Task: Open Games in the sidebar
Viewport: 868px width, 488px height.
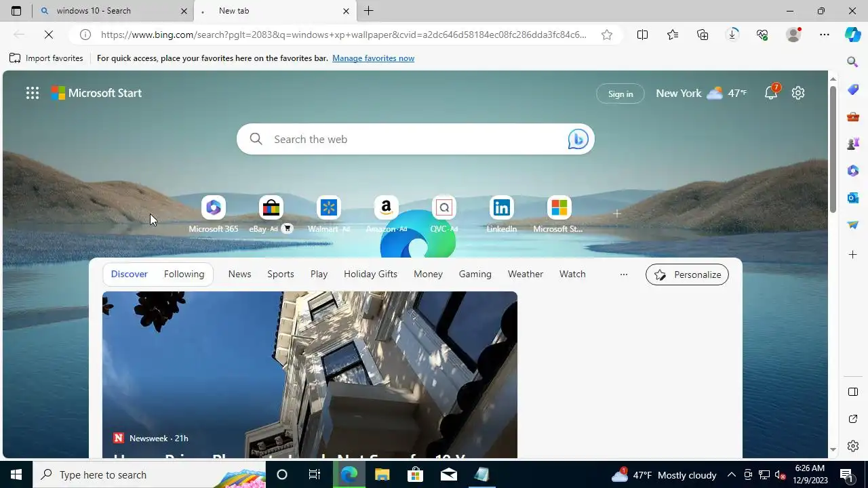Action: pos(853,144)
